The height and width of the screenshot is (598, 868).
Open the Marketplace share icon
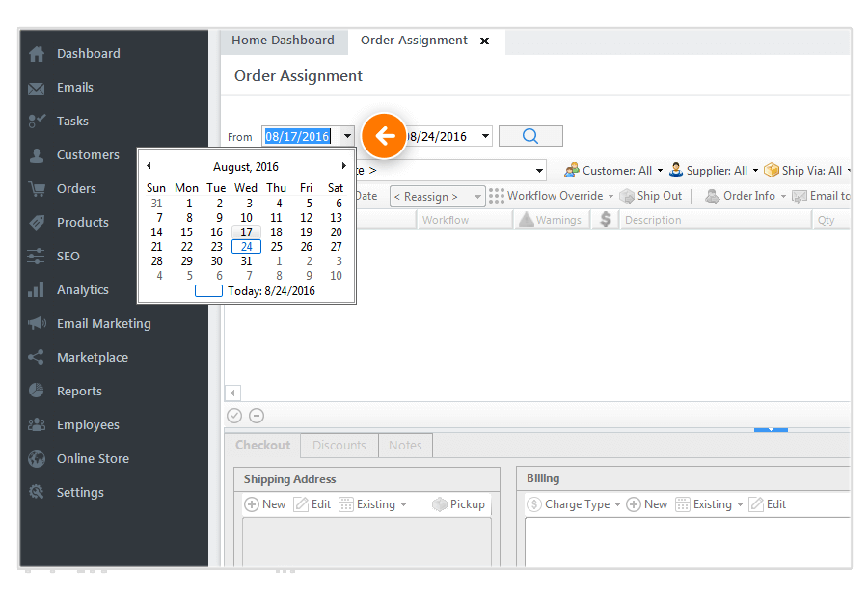coord(37,357)
